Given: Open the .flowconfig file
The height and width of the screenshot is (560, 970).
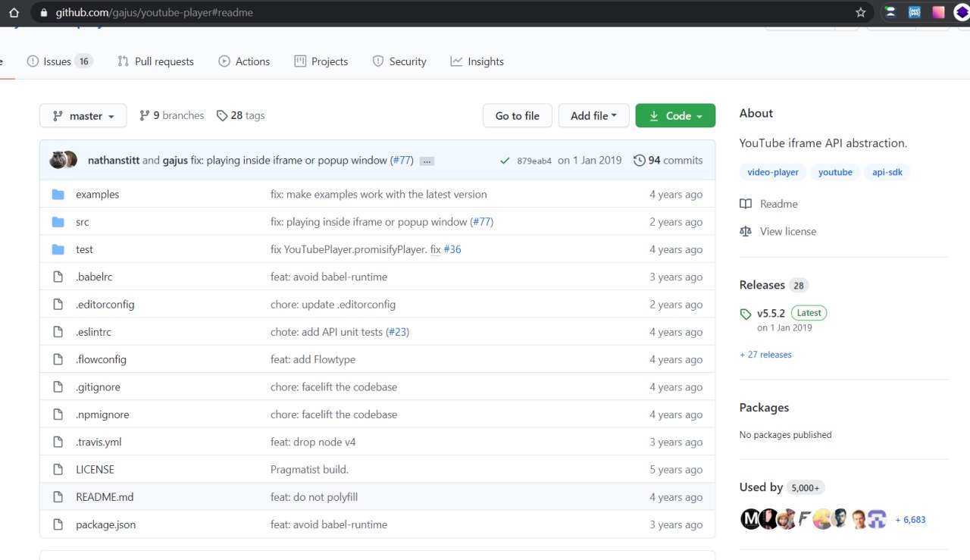Looking at the screenshot, I should tap(101, 359).
